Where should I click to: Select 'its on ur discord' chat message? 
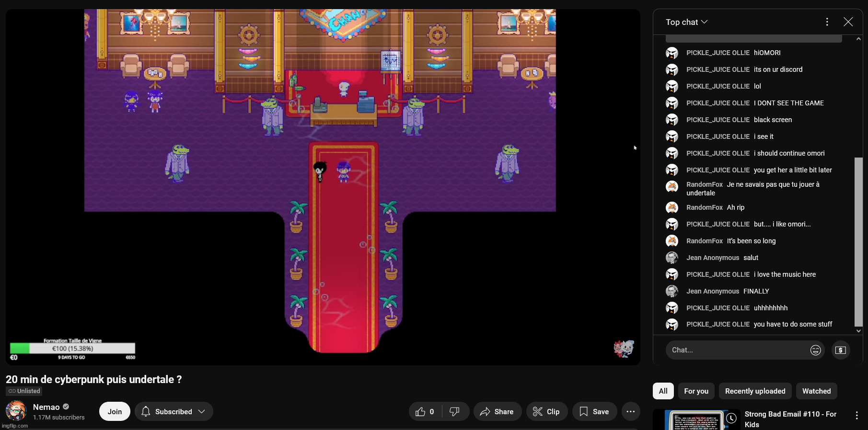point(778,69)
